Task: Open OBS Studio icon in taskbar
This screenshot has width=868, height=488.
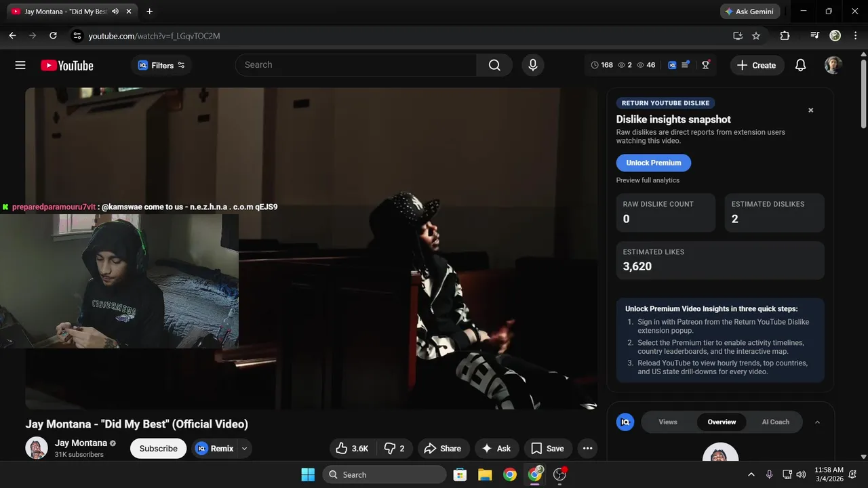Action: 560,474
